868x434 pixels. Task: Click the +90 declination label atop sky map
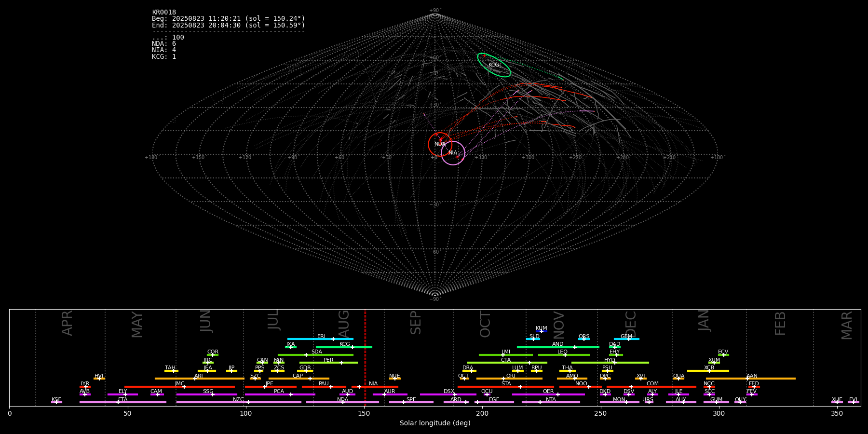(434, 11)
